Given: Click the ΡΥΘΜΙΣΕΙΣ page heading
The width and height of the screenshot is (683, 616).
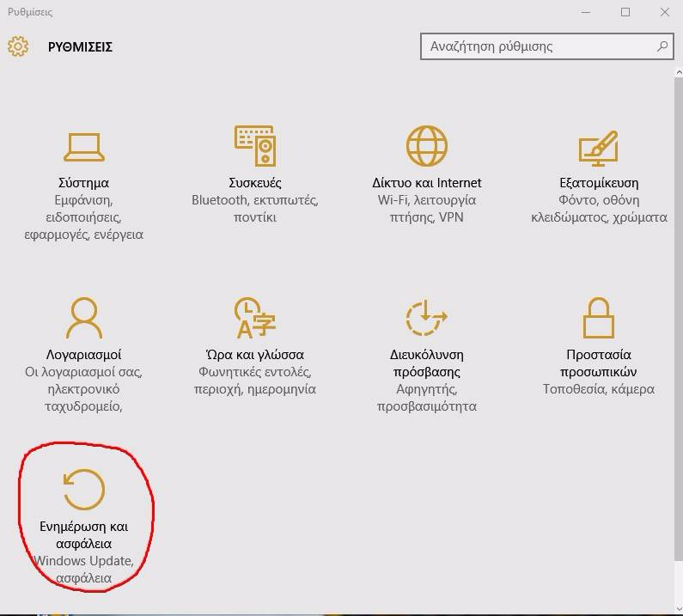Looking at the screenshot, I should tap(80, 46).
